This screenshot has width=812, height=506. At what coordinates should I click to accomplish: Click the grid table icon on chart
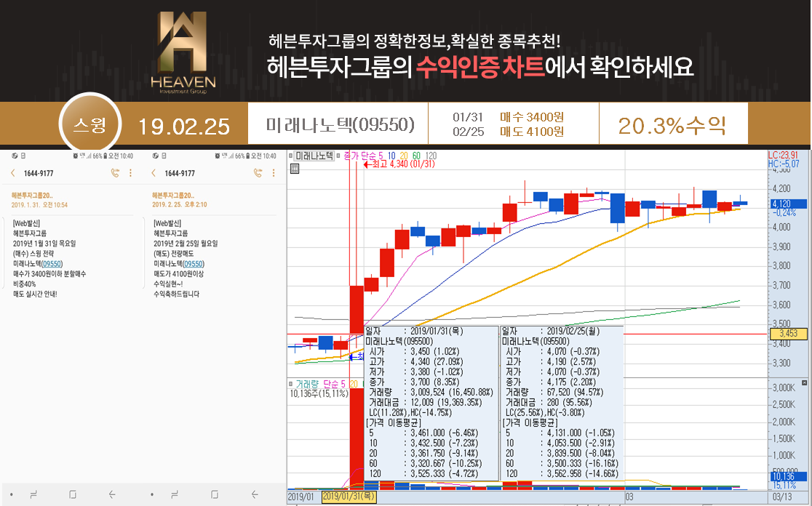[295, 168]
